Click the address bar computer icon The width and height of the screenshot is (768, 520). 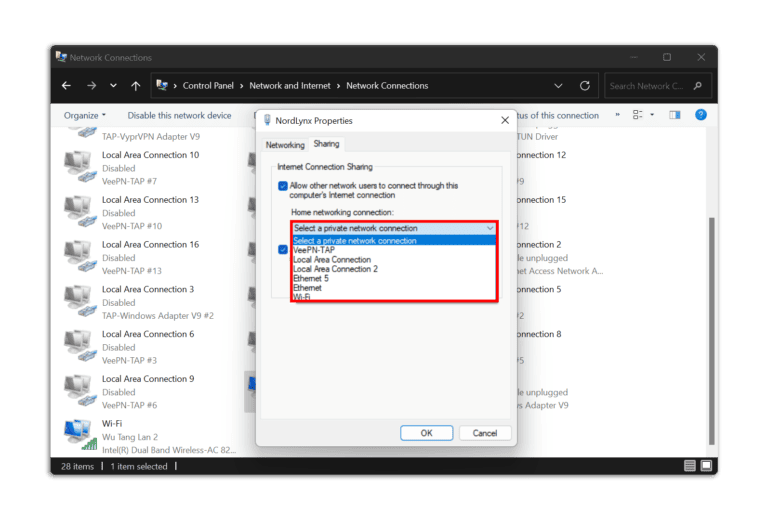pyautogui.click(x=162, y=85)
